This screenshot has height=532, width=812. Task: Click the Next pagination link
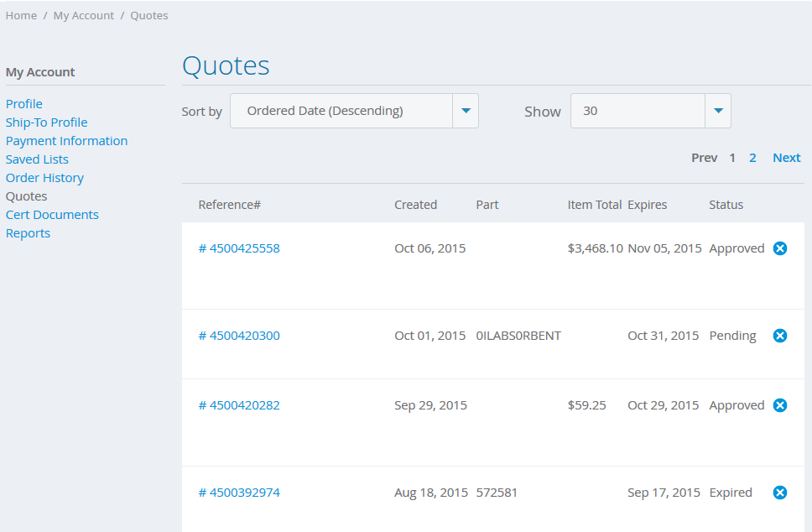[x=787, y=158]
